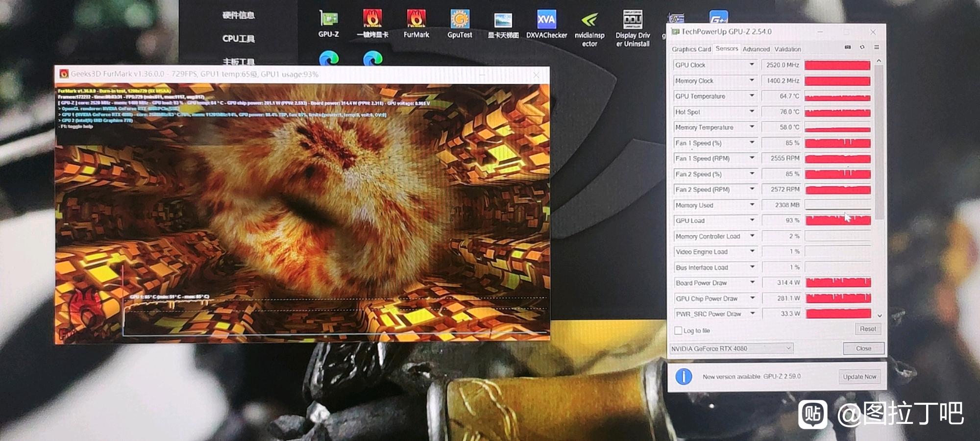Expand the GPU Clock sensor dropdown
Image resolution: width=980 pixels, height=441 pixels.
pyautogui.click(x=752, y=65)
